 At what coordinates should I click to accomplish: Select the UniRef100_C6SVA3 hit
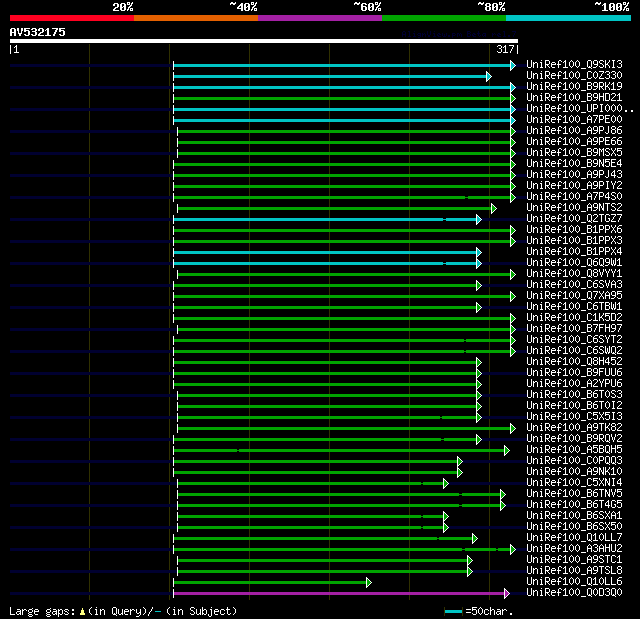coord(574,285)
